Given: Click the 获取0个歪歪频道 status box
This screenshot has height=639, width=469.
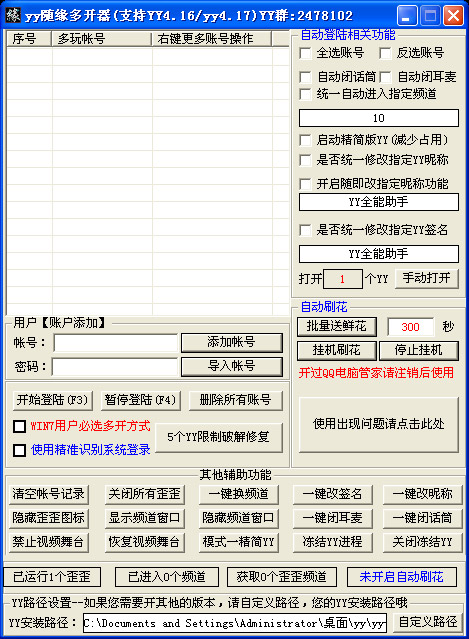Looking at the screenshot, I should coord(282,577).
